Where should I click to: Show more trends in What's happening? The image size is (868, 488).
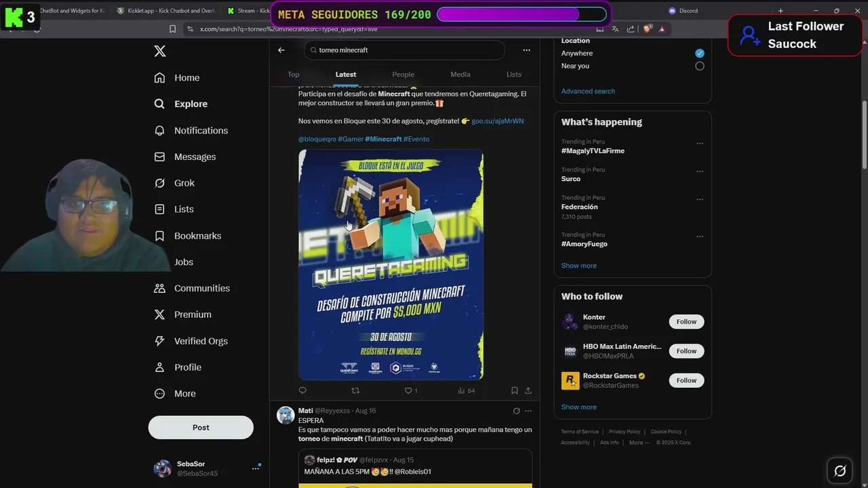click(x=579, y=266)
